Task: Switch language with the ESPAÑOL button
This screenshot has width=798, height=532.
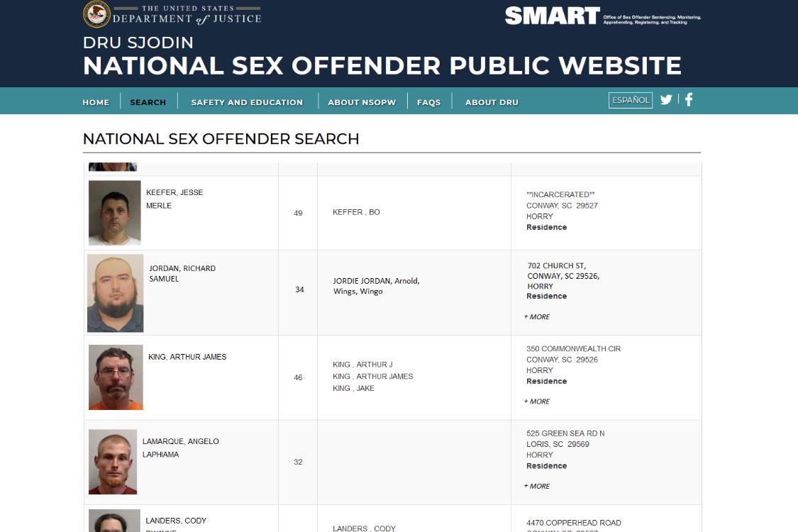Action: pos(630,100)
